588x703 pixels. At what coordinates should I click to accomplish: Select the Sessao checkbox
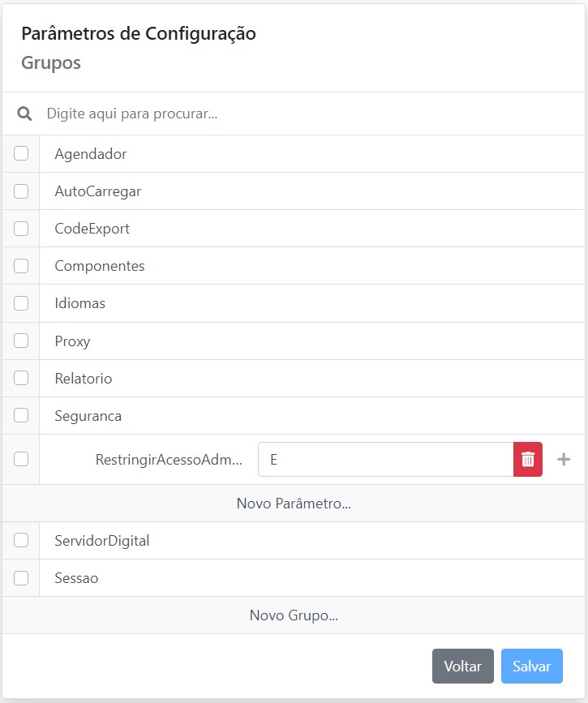21,578
